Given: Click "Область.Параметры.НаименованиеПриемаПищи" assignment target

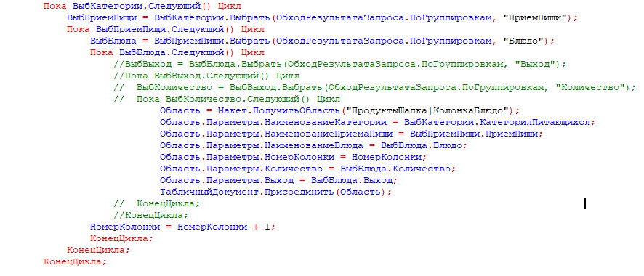Looking at the screenshot, I should coord(276,134).
